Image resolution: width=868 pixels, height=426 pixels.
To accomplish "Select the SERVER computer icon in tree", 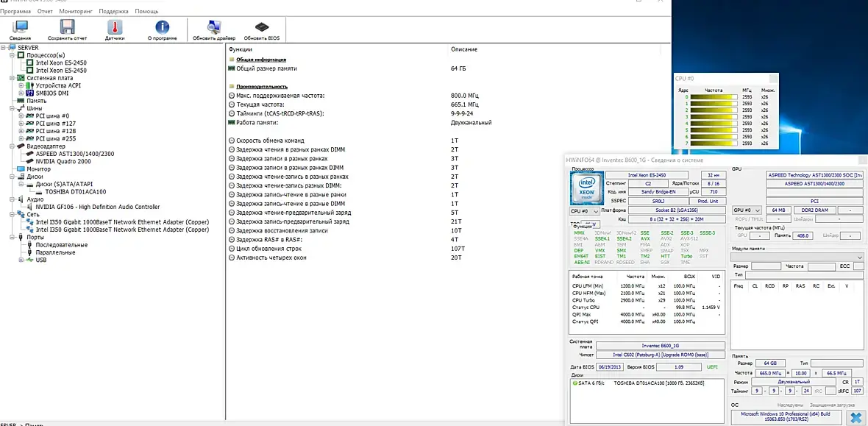I will 13,48.
